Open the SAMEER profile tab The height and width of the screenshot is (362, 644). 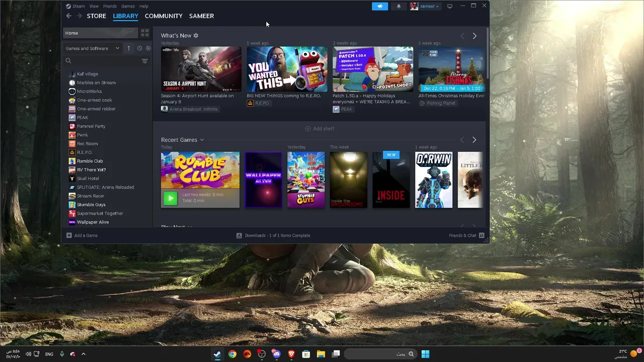(x=201, y=16)
